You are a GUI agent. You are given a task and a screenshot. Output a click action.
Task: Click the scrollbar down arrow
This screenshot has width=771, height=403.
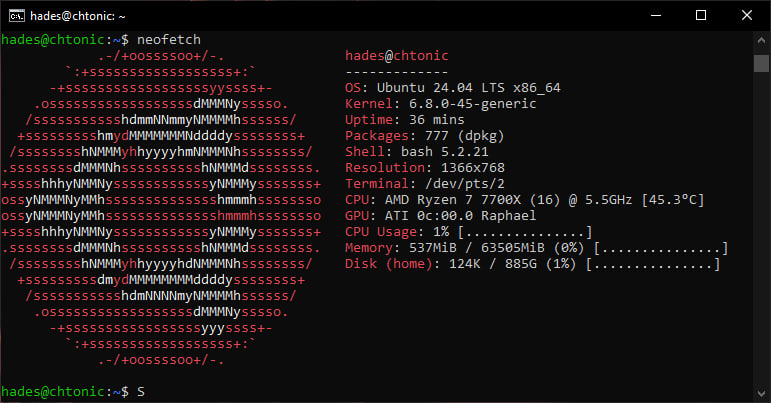coord(761,394)
